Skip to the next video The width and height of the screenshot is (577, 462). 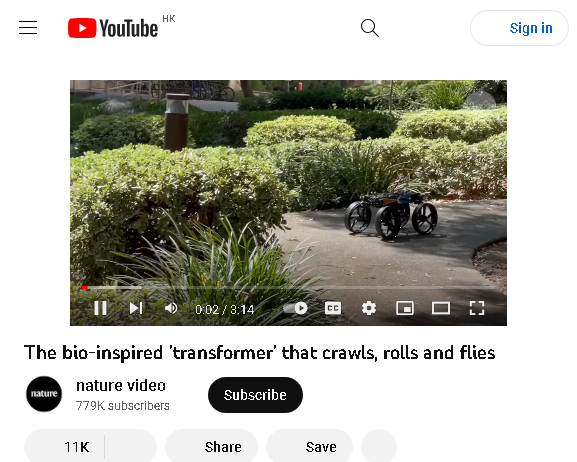(x=136, y=308)
